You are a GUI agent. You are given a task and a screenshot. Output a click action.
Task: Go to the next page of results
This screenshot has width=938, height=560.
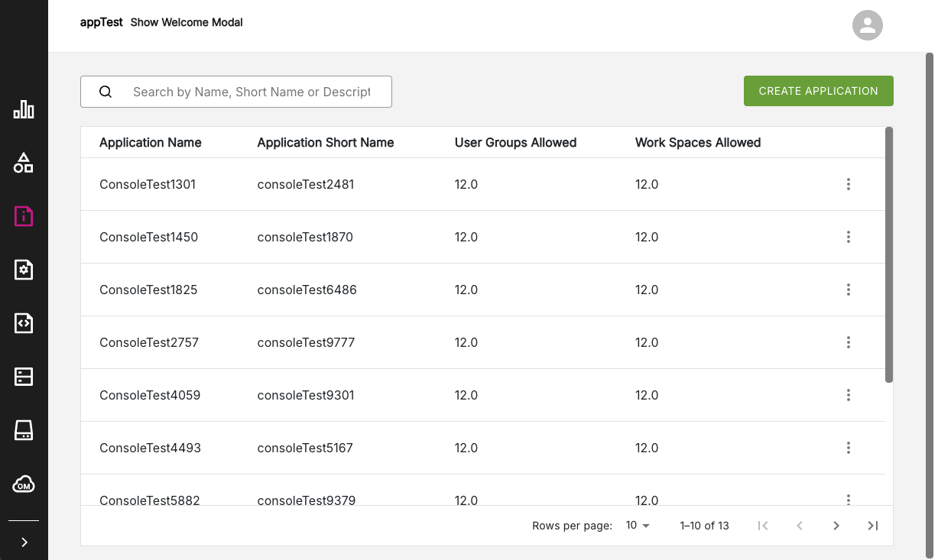pos(836,526)
